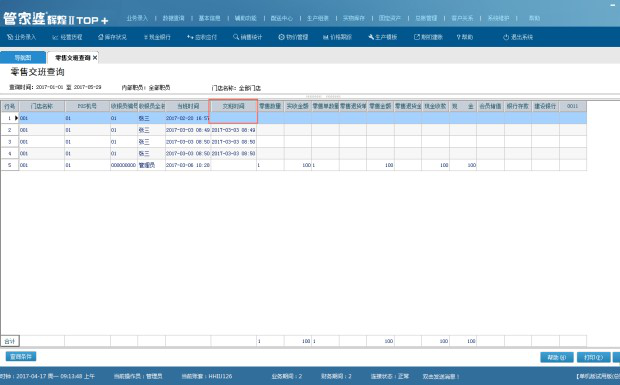Close the 零售交班查询 tab
The image size is (620, 385).
(95, 58)
